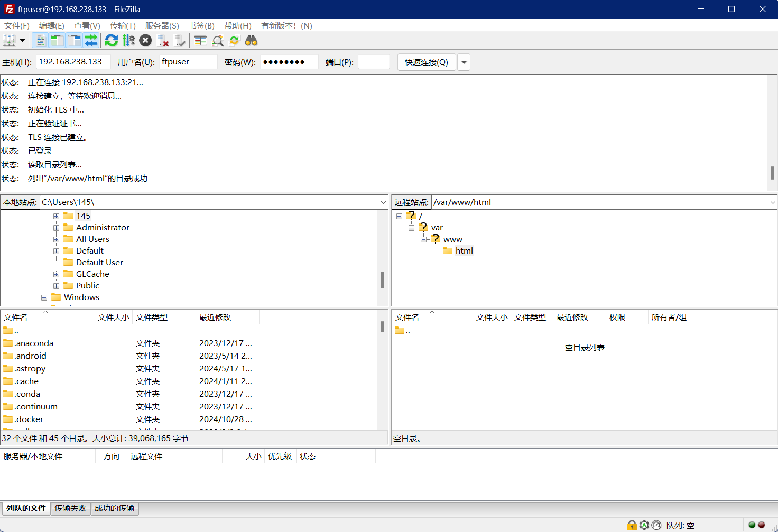The width and height of the screenshot is (778, 532).
Task: Open the 服务器(S) menu
Action: pos(162,25)
